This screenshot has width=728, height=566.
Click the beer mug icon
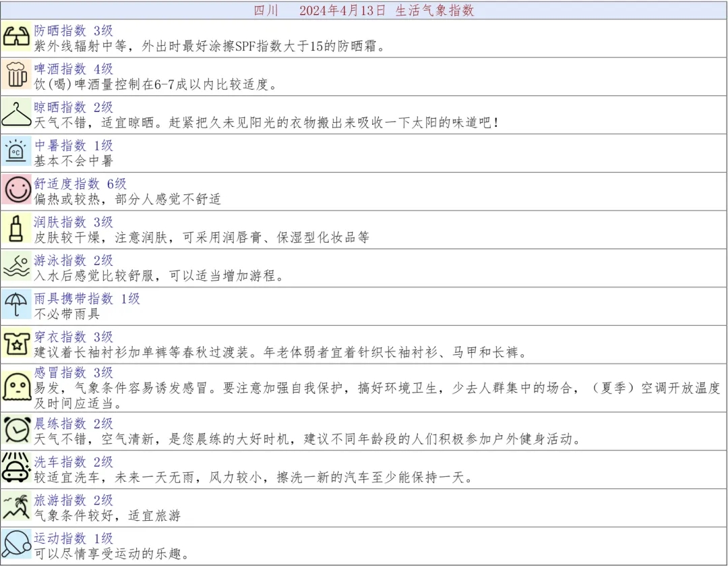point(17,75)
